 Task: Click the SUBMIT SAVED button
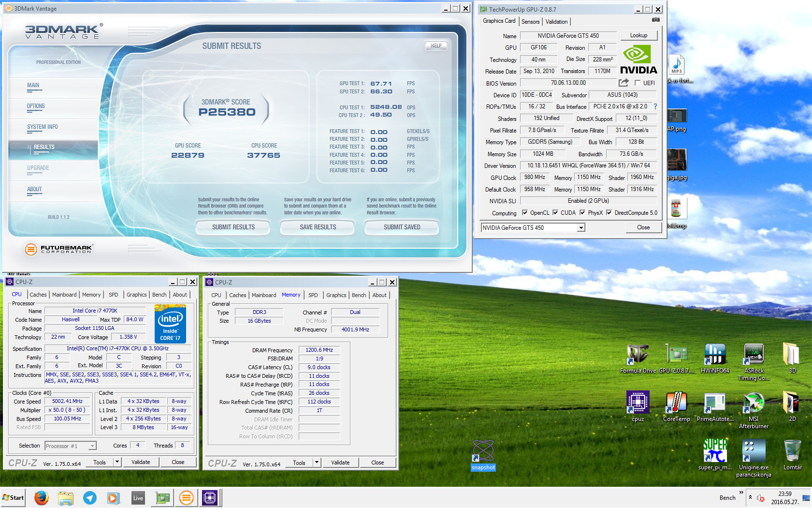pyautogui.click(x=402, y=227)
